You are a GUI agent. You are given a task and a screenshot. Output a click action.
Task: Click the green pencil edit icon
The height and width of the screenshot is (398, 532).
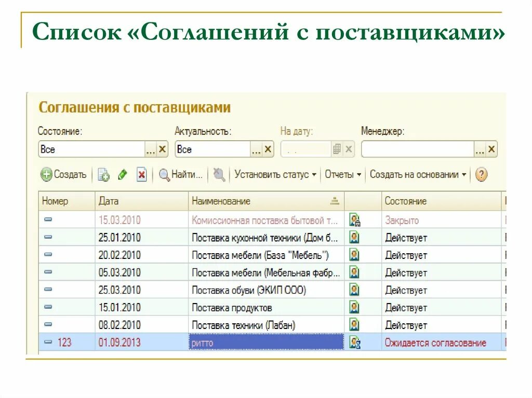pos(122,175)
